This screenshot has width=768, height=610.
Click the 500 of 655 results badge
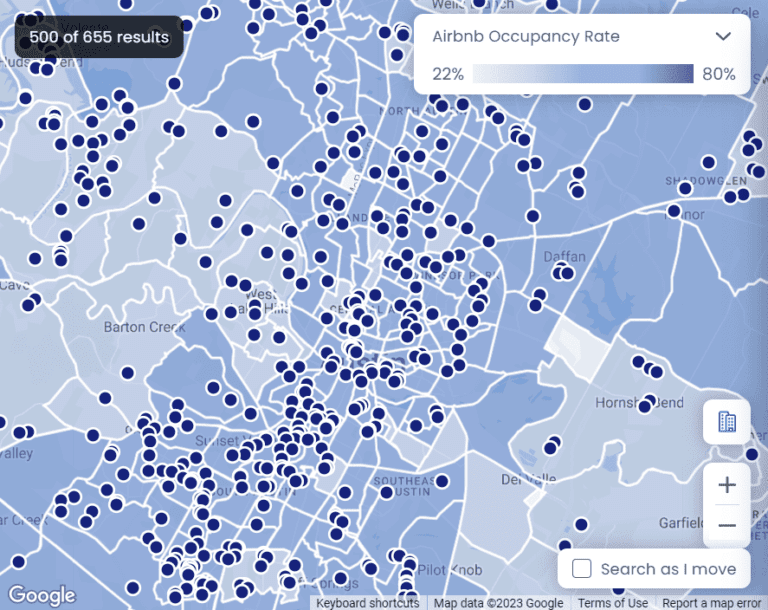pos(99,38)
